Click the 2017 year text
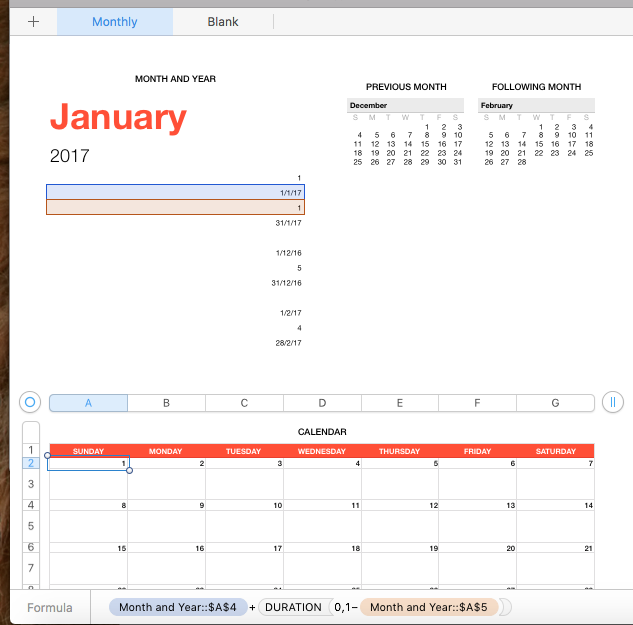633x625 pixels. [x=69, y=156]
